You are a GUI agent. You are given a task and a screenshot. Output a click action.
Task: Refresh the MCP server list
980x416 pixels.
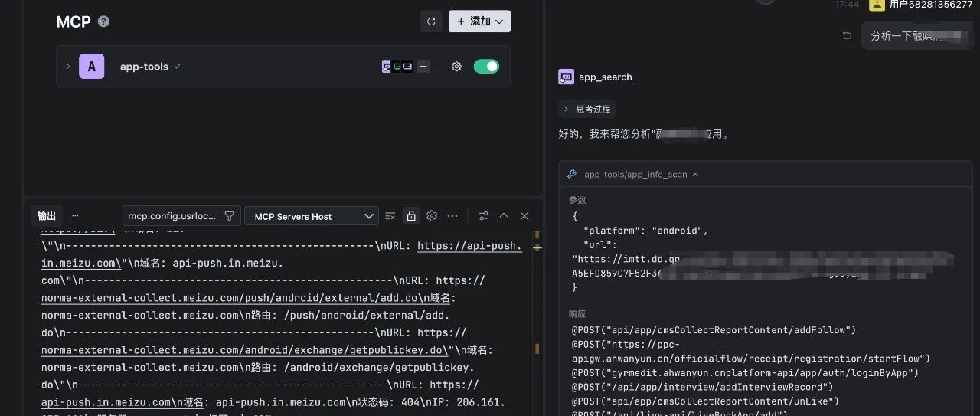coord(431,21)
